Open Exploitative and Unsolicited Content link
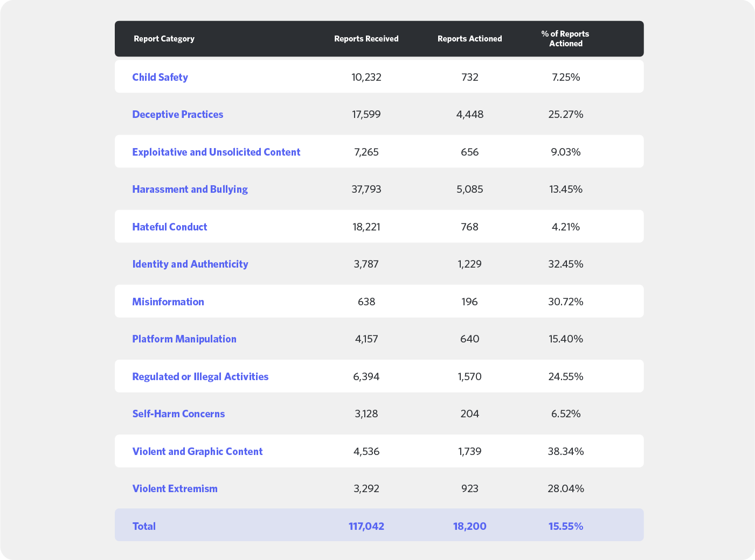Viewport: 755px width, 560px height. [x=216, y=152]
